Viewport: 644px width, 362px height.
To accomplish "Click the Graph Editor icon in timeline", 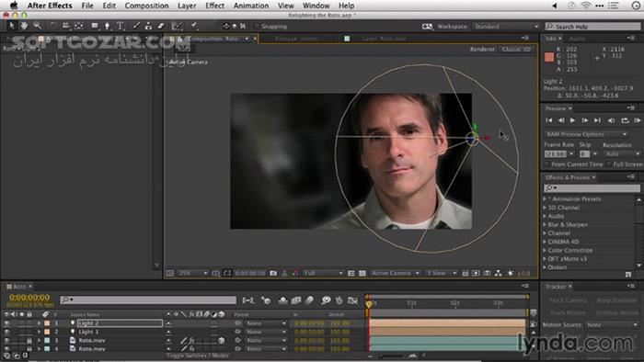I will (x=352, y=300).
